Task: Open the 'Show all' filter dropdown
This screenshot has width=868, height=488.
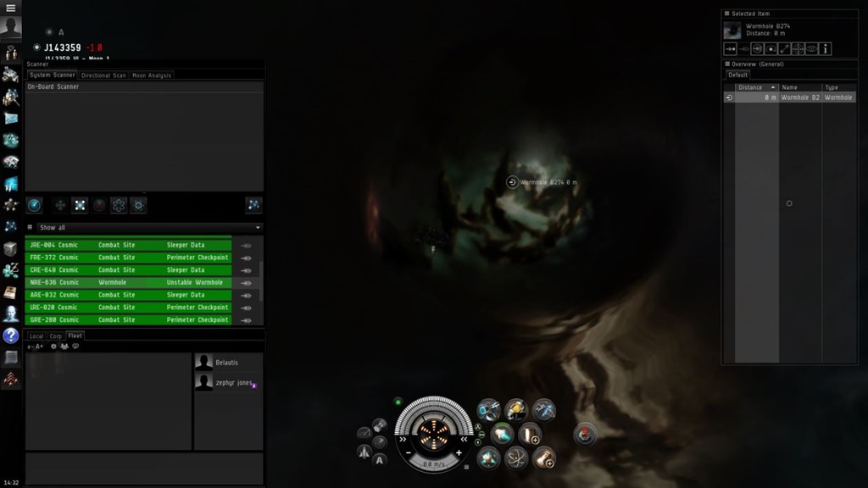Action: [149, 227]
